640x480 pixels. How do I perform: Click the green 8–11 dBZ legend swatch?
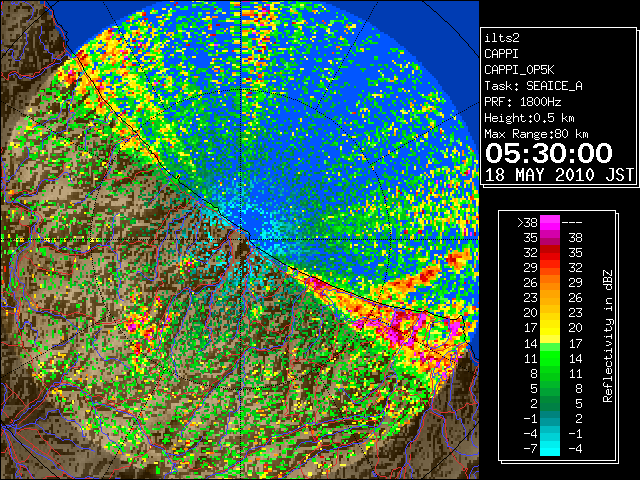click(x=550, y=373)
